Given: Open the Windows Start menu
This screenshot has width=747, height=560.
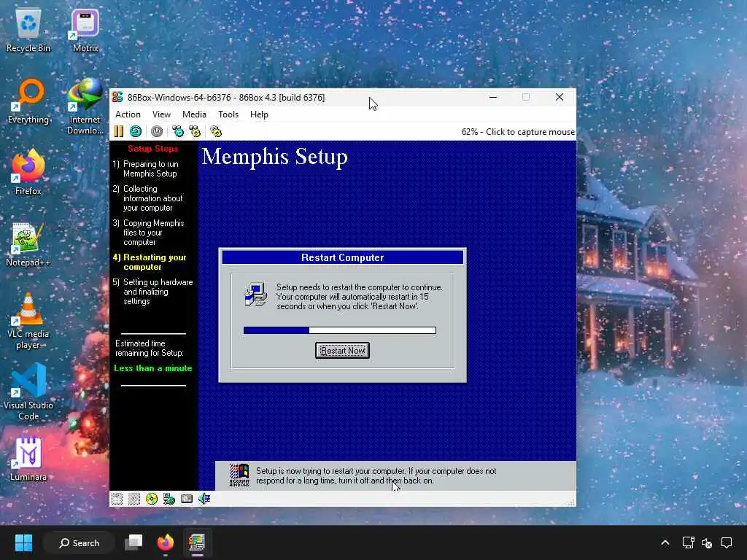Looking at the screenshot, I should [x=23, y=542].
